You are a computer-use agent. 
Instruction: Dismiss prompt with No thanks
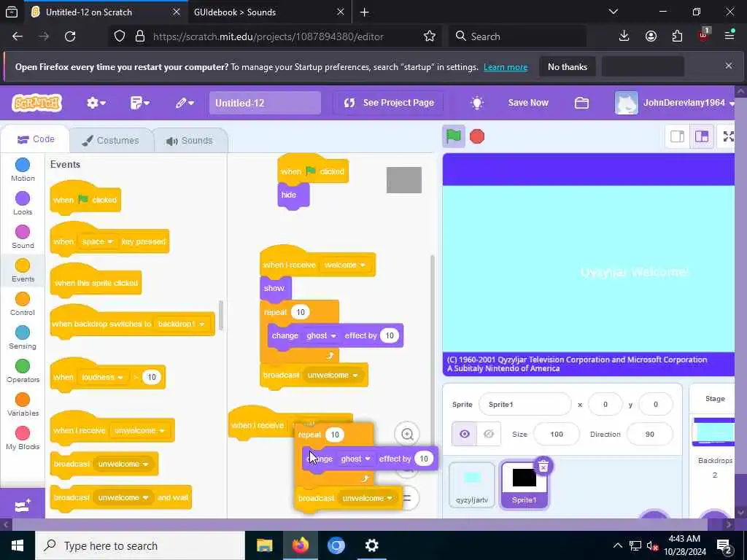tap(568, 66)
